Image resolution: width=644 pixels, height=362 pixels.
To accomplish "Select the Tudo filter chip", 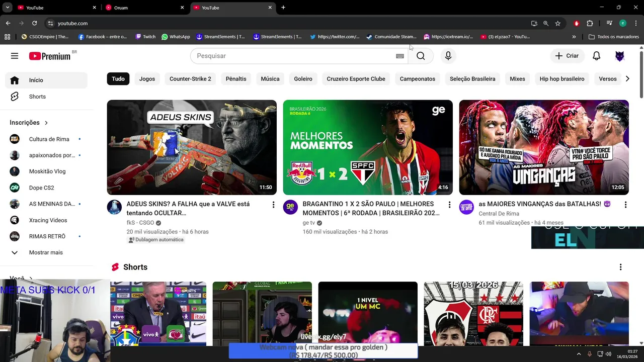I will click(118, 79).
